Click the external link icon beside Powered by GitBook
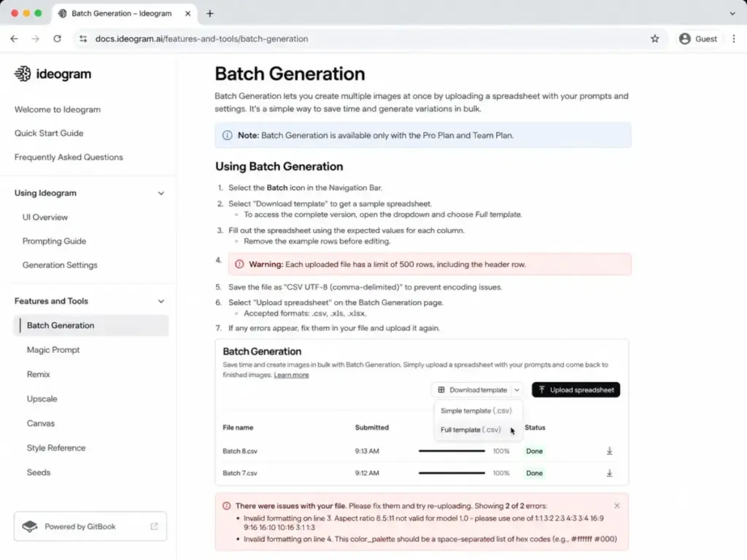 154,526
